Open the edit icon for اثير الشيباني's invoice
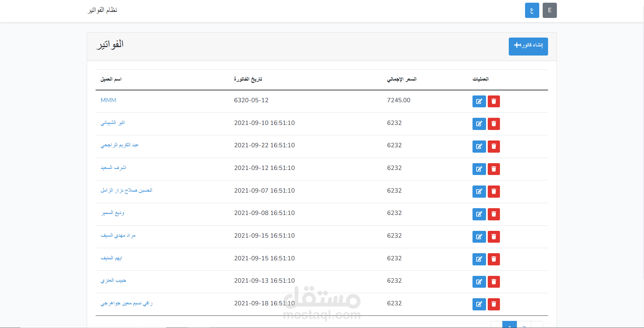Screen dimensions: 644x328 479,124
